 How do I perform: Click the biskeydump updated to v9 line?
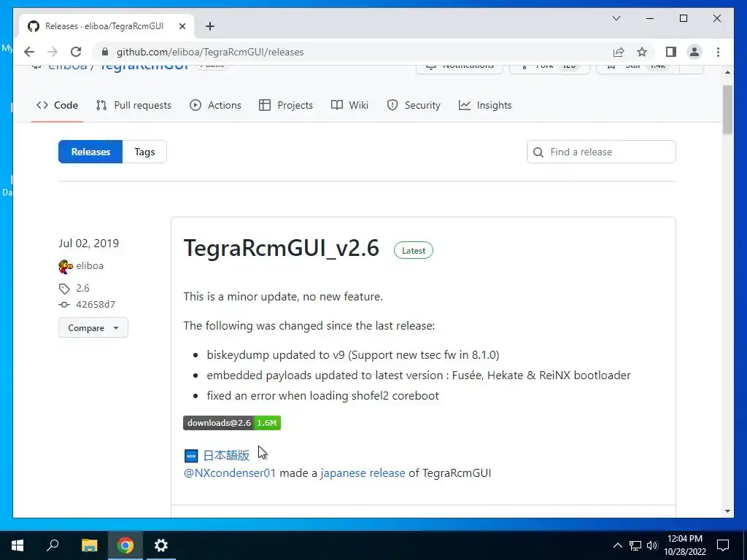click(353, 355)
